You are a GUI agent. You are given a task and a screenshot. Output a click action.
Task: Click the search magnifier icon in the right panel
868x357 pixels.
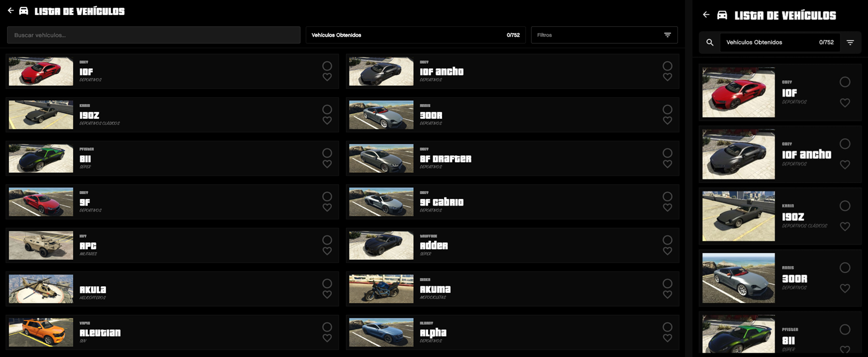[x=710, y=42]
